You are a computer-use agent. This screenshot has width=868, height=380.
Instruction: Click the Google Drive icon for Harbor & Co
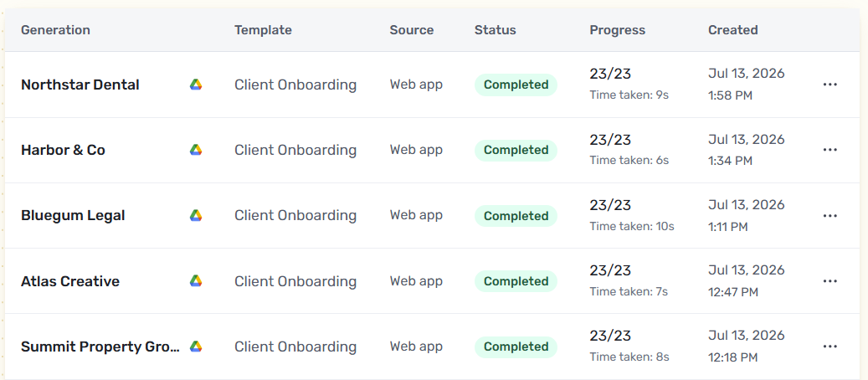(x=196, y=150)
